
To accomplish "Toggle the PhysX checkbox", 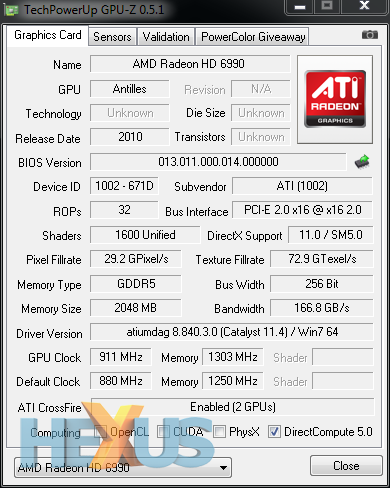I will click(219, 432).
